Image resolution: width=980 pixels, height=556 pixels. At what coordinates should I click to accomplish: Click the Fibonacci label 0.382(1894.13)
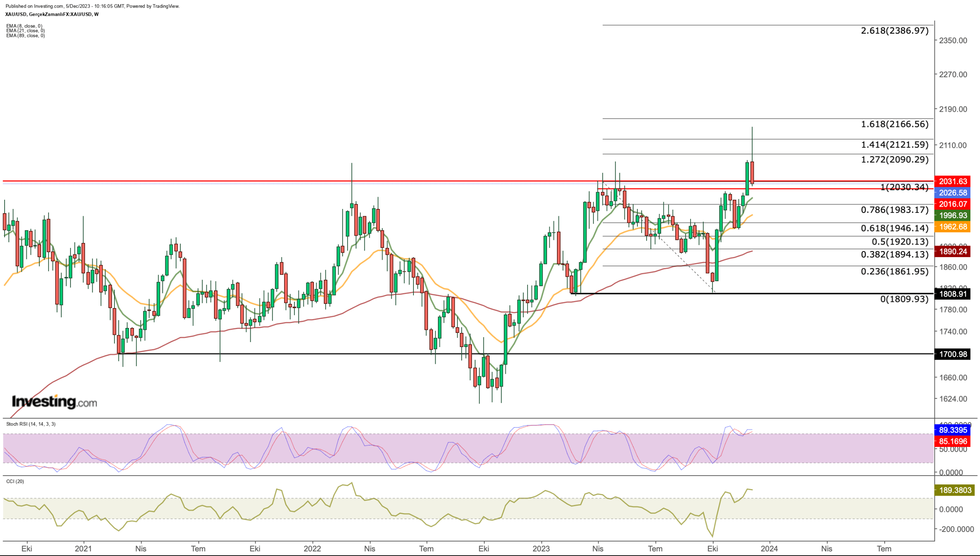click(895, 254)
